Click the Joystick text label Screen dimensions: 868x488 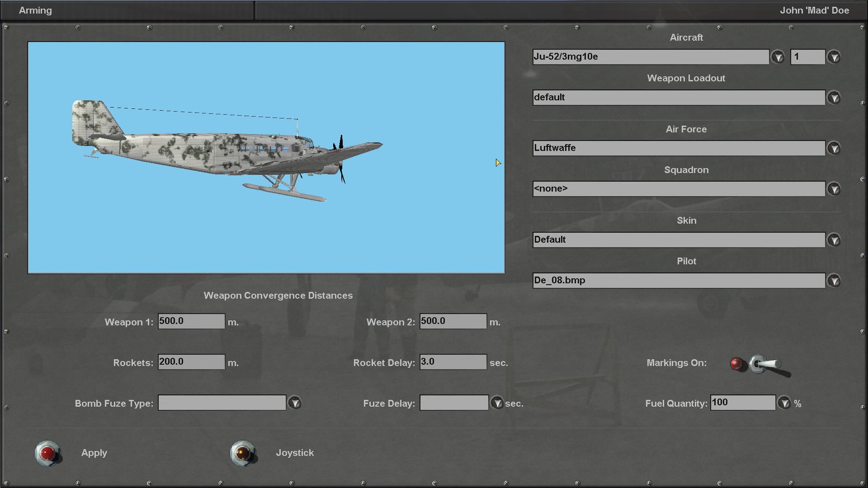click(x=295, y=453)
